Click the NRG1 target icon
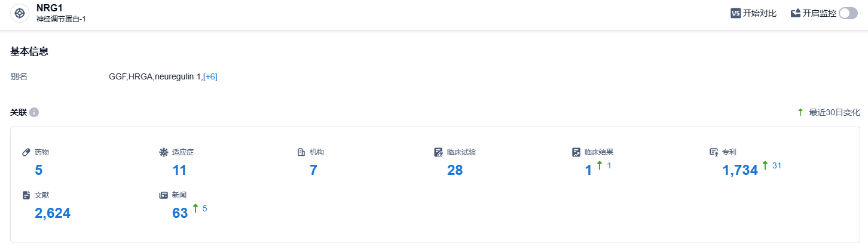This screenshot has height=246, width=868. (x=20, y=13)
